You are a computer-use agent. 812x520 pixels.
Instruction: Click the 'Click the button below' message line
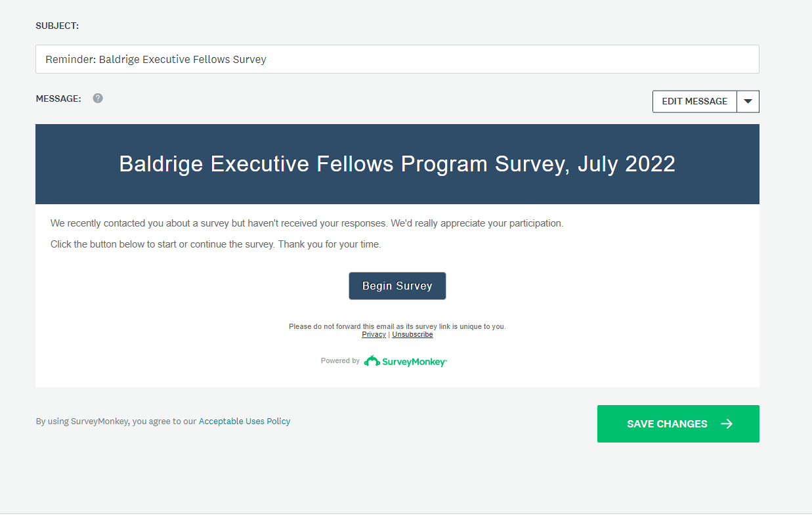215,244
